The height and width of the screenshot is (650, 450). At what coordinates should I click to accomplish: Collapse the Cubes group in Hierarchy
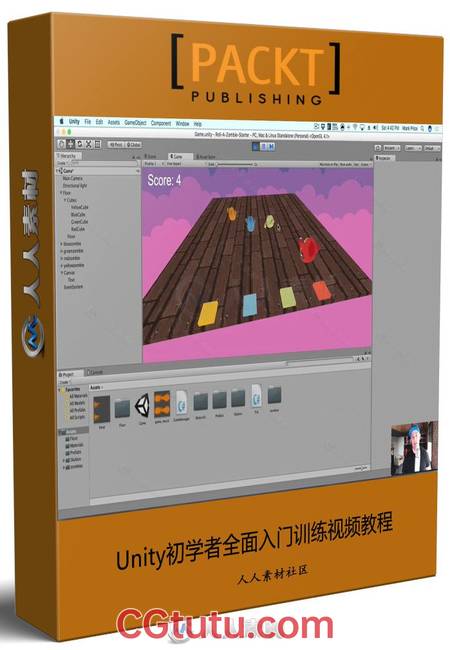pyautogui.click(x=65, y=200)
